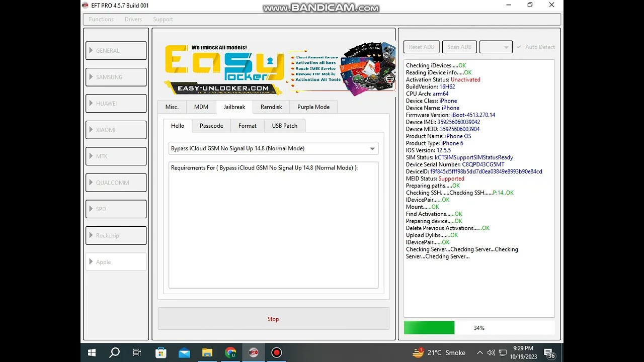Open the EFT PRO icon on the taskbar
This screenshot has width=644, height=362.
point(254,352)
